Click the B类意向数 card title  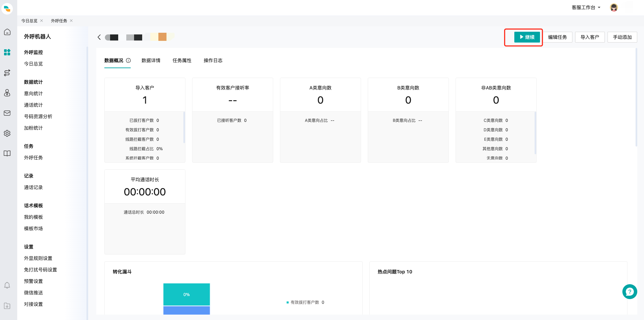[408, 88]
